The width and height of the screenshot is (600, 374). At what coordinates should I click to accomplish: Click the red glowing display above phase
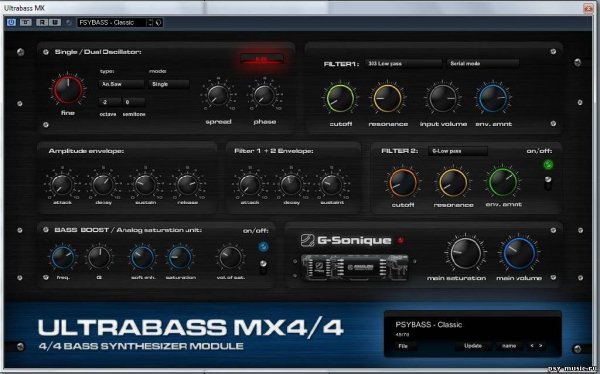point(262,59)
